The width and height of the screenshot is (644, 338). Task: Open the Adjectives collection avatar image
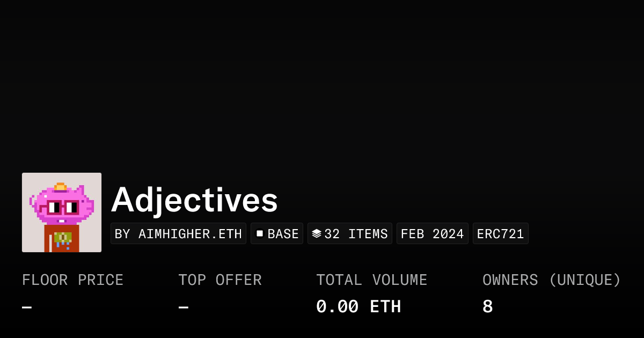click(x=62, y=212)
